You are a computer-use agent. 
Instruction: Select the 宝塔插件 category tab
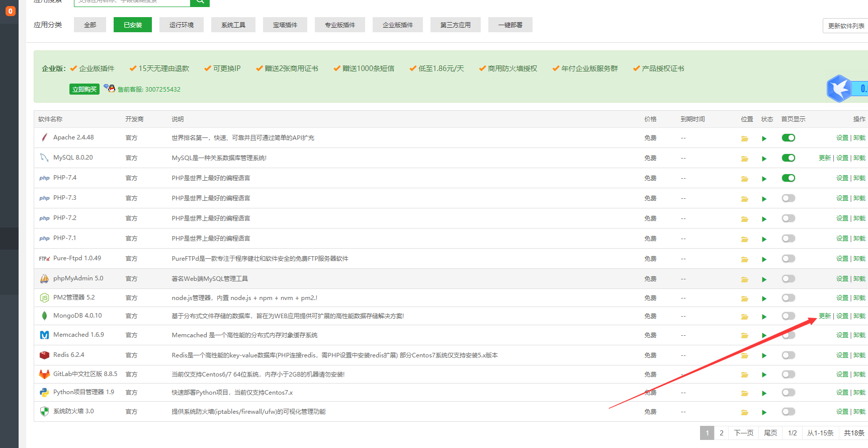click(x=285, y=25)
